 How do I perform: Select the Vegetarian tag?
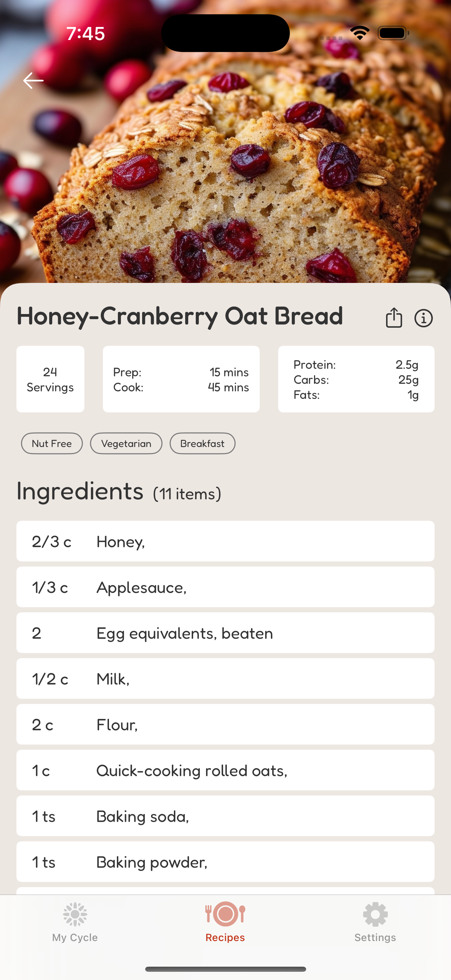126,443
